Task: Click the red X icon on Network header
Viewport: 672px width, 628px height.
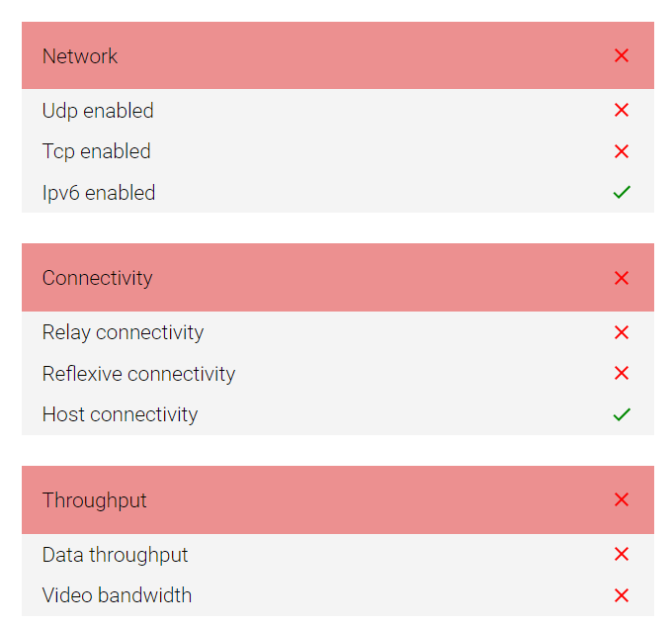Action: tap(622, 56)
